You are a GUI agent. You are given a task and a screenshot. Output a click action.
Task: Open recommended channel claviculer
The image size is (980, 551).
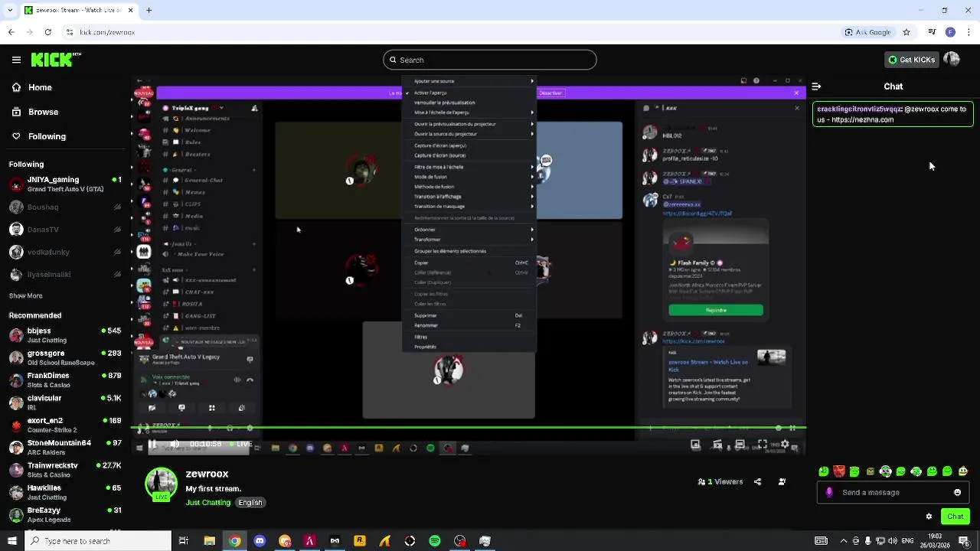65,403
